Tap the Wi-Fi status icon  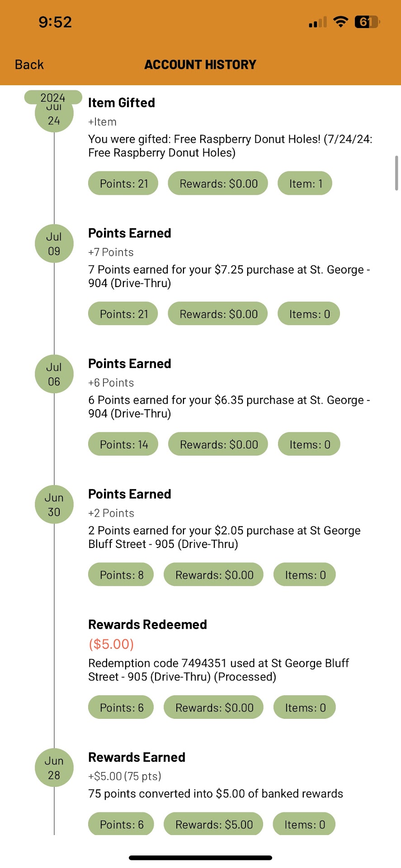(340, 22)
